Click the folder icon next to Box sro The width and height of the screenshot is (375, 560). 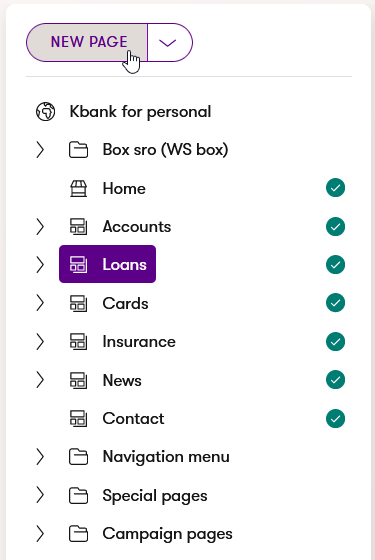78,150
